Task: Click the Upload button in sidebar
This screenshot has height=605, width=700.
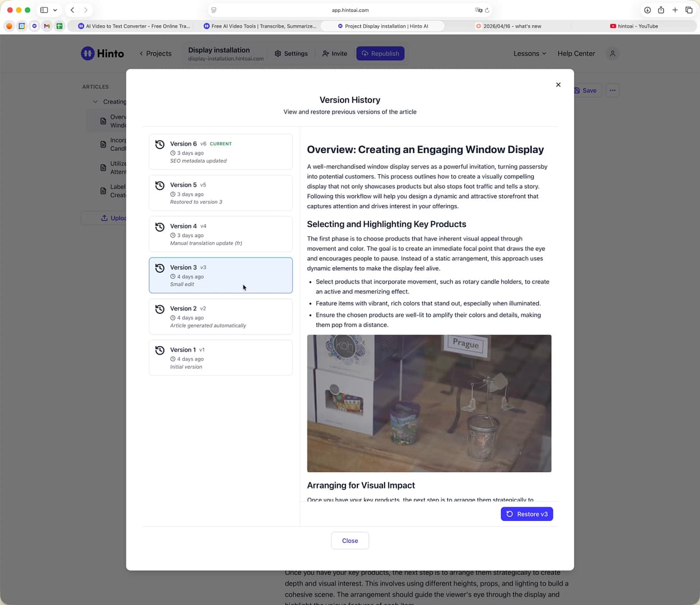Action: click(104, 218)
